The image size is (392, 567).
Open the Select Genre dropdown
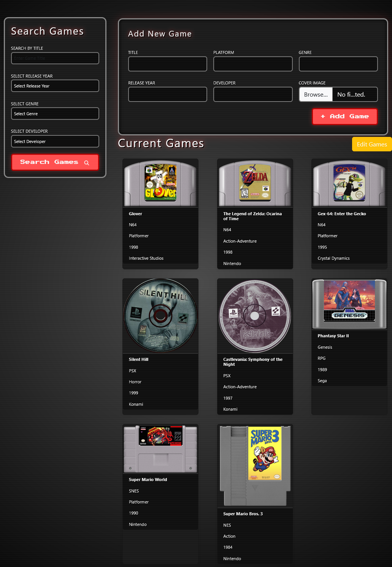coord(55,114)
